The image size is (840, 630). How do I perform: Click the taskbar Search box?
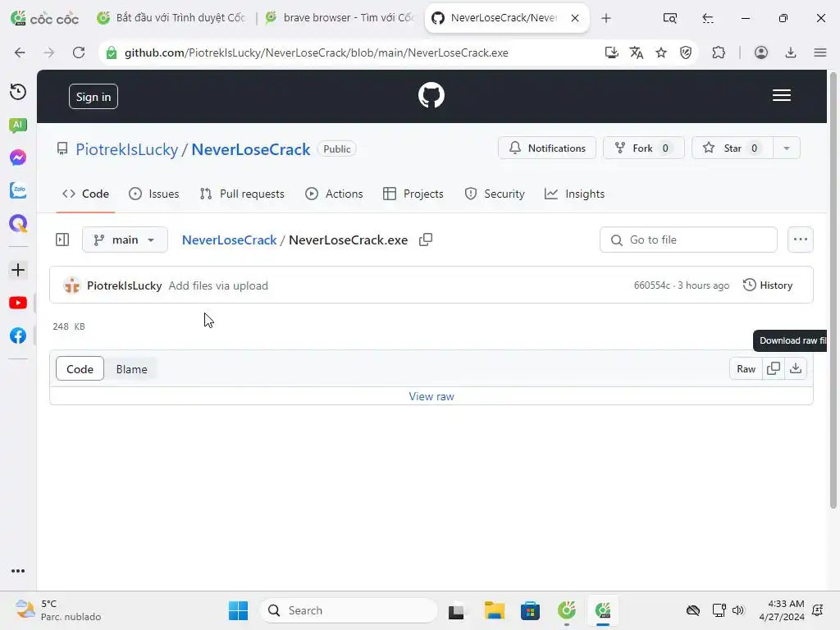click(349, 610)
